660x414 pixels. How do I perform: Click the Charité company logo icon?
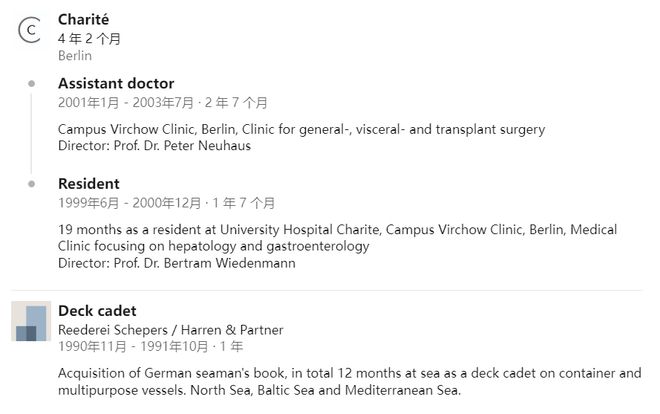point(31,31)
